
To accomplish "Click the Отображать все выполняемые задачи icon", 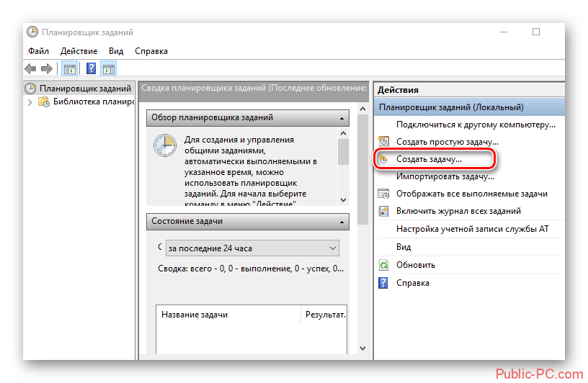I will pyautogui.click(x=384, y=194).
